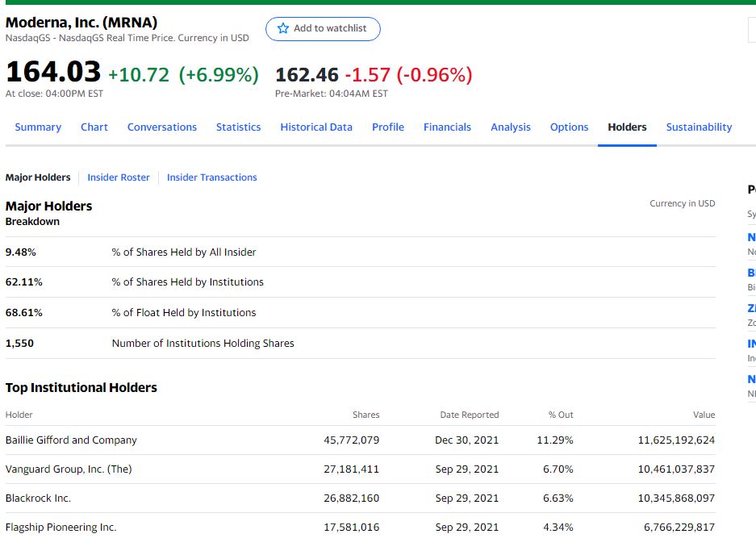Open the Options tab
Screen dimensions: 756x538
coord(570,127)
